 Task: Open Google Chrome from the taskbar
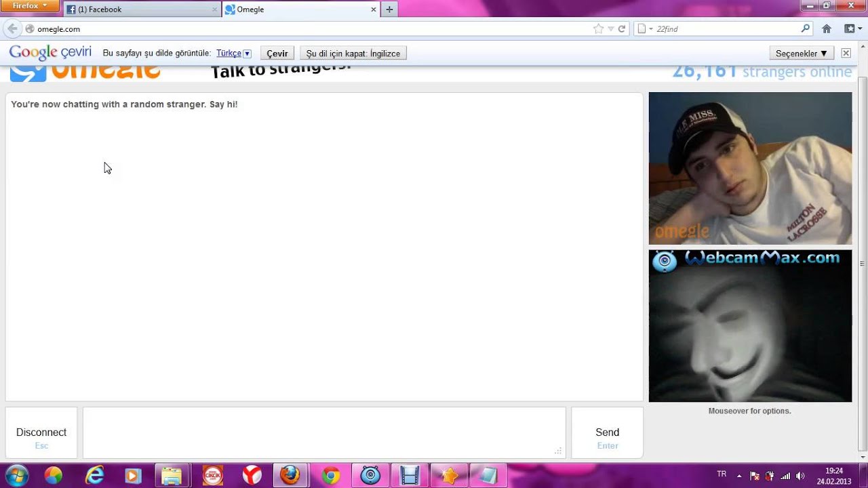pyautogui.click(x=331, y=476)
